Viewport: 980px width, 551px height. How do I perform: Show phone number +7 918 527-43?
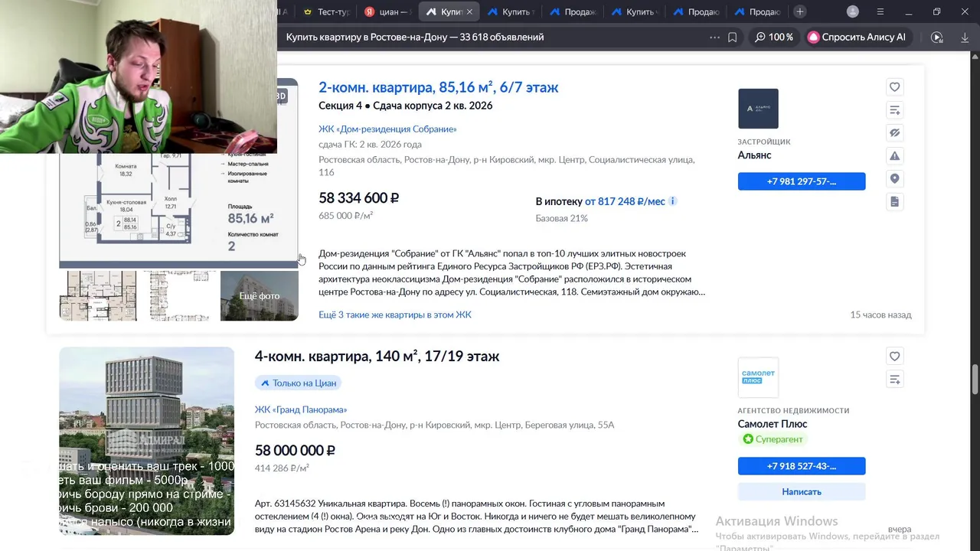pyautogui.click(x=802, y=465)
